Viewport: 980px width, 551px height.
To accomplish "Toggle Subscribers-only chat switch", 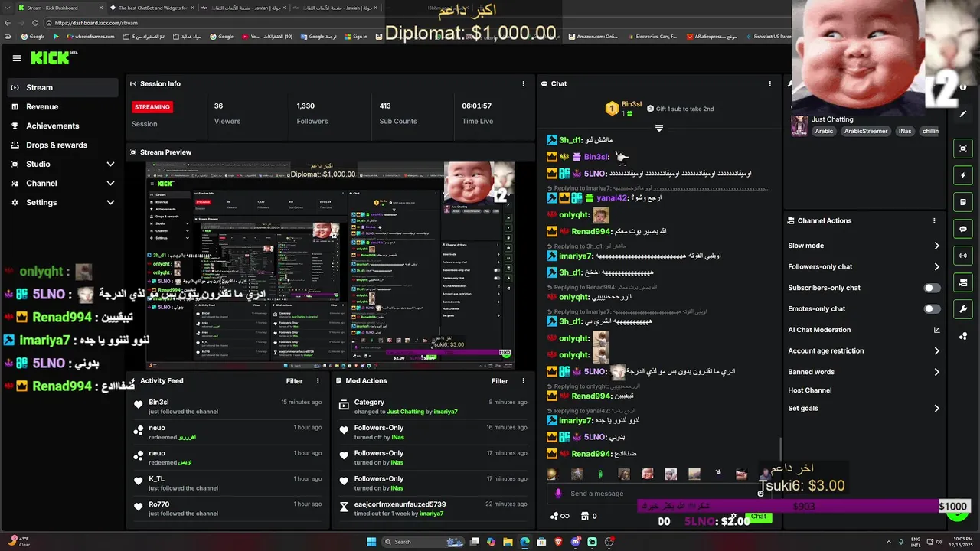I will (932, 288).
